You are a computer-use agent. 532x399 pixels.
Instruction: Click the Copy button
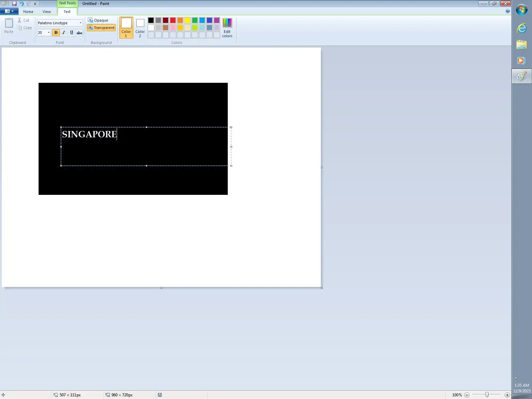click(x=25, y=28)
